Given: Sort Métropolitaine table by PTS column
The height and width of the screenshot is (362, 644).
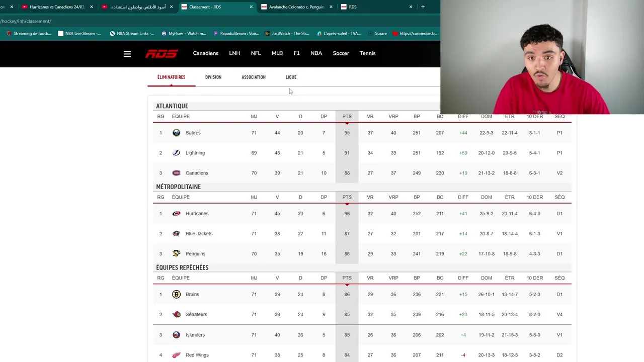Looking at the screenshot, I should coord(347,197).
